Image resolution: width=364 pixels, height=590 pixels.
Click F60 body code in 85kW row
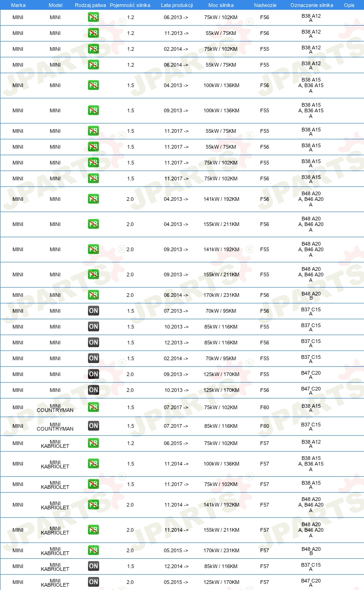coord(264,426)
